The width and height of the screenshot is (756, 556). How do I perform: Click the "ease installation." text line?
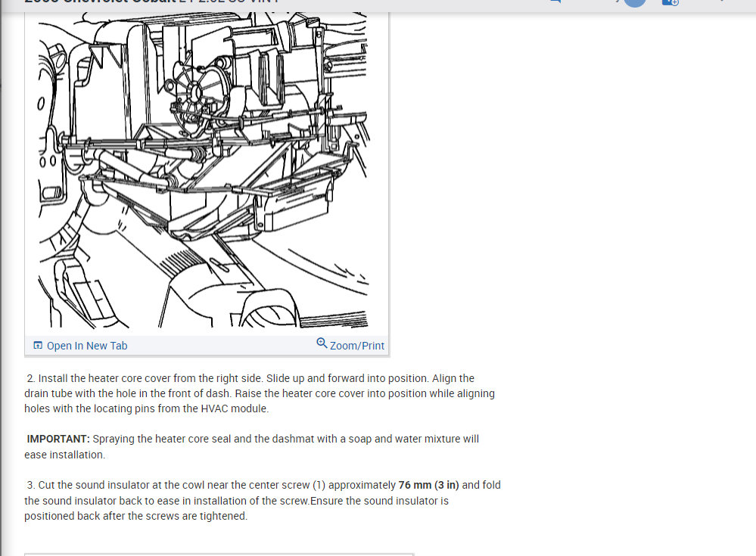click(64, 455)
